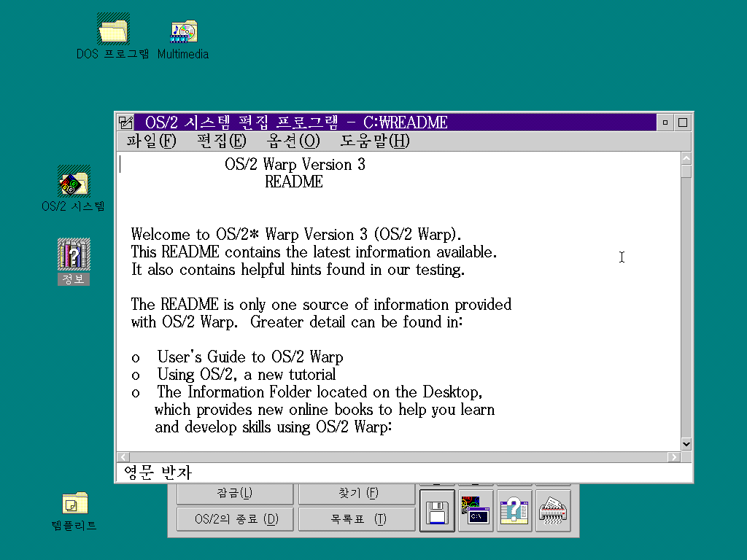Open the Multimedia folder icon

184,31
